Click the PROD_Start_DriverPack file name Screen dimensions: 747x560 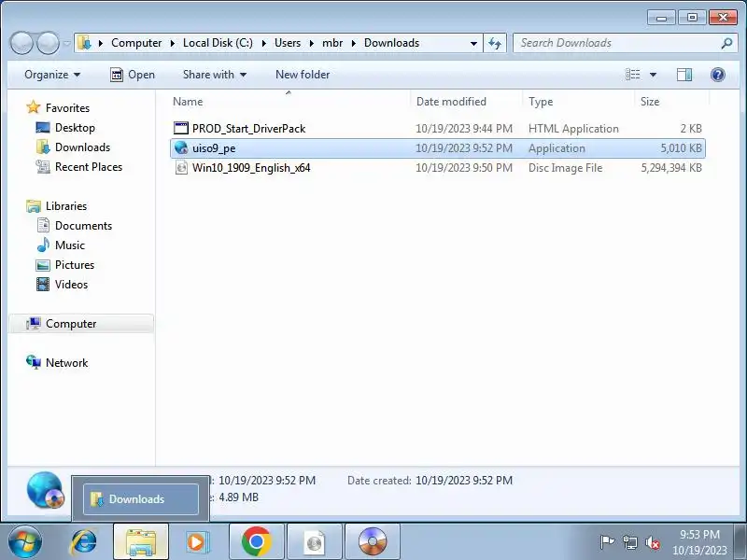point(248,129)
